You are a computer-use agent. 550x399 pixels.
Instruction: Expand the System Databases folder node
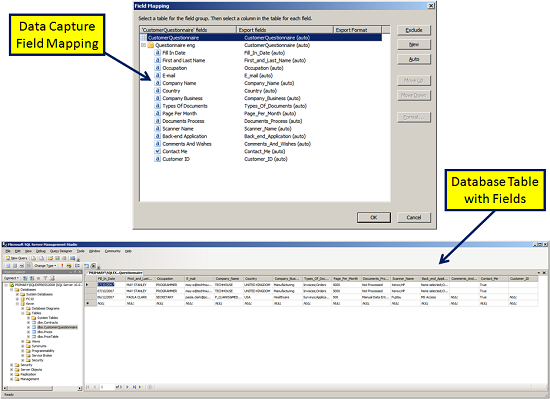(x=17, y=295)
